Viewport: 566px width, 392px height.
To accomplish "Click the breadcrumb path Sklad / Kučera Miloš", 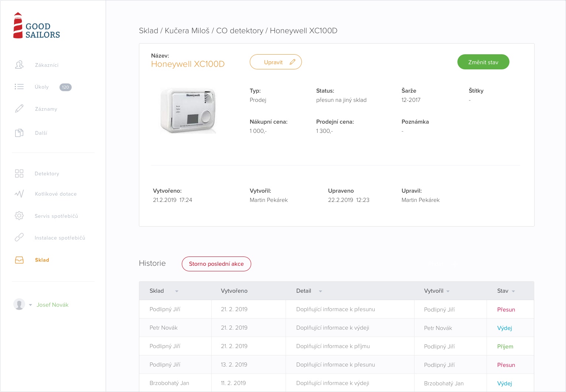I will click(174, 31).
